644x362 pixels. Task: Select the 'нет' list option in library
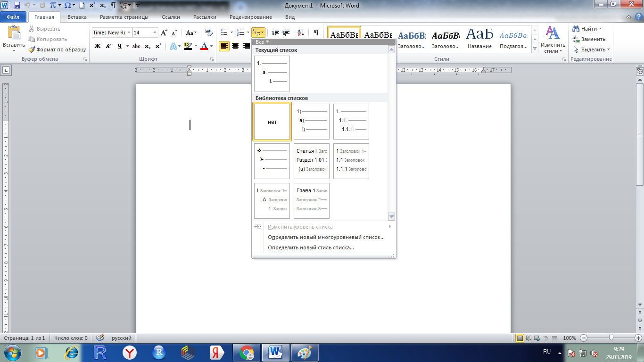point(272,122)
